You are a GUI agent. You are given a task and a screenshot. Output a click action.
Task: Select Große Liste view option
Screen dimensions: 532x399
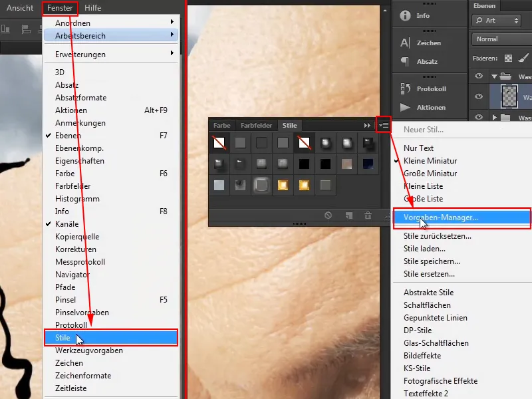pos(423,199)
